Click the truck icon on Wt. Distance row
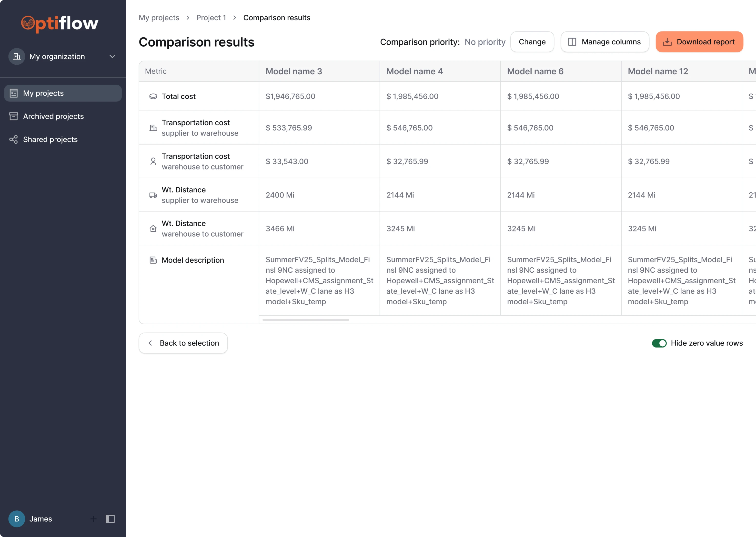The width and height of the screenshot is (756, 537). tap(153, 195)
